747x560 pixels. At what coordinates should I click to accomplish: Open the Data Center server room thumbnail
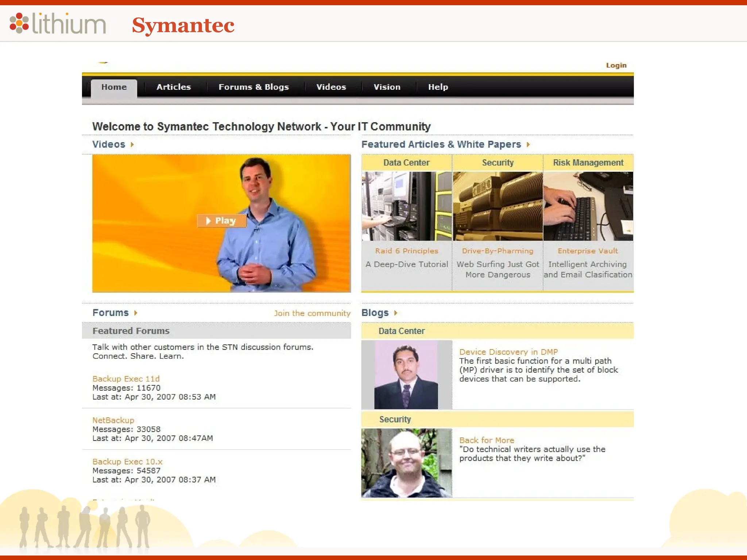(x=407, y=206)
